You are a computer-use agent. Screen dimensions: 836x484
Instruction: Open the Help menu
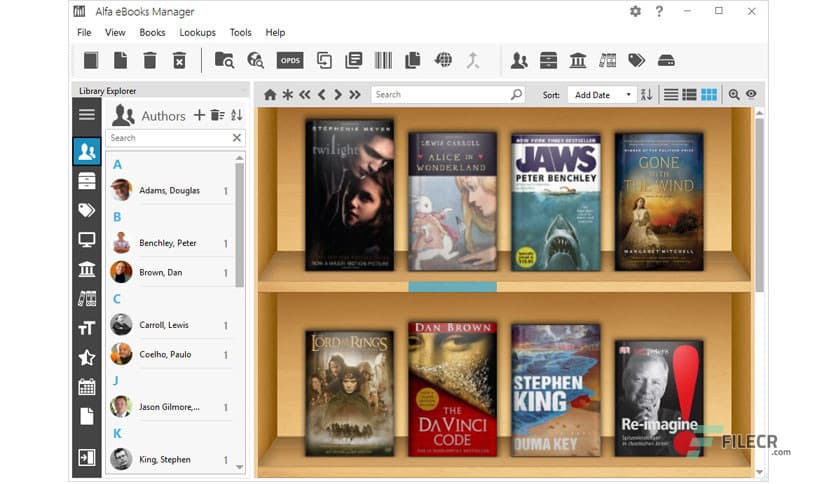tap(275, 33)
